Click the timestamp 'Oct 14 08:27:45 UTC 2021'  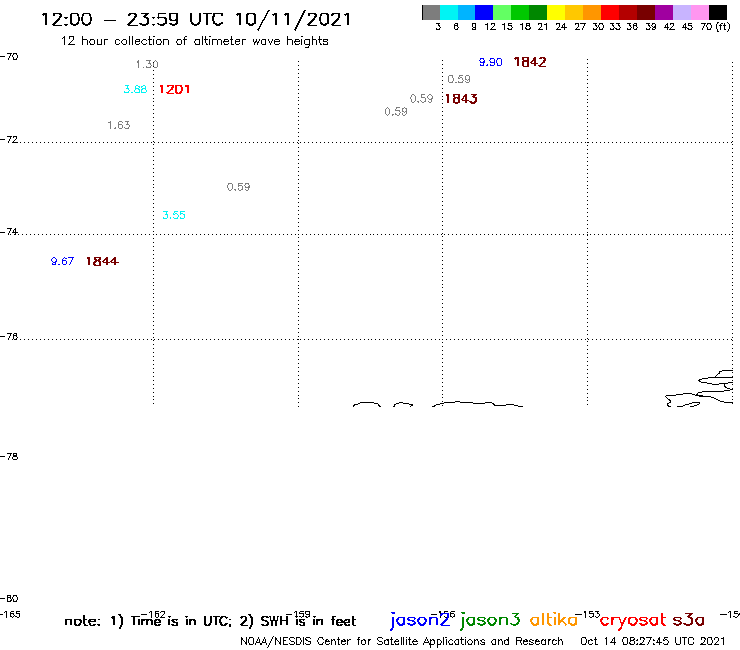pos(653,641)
